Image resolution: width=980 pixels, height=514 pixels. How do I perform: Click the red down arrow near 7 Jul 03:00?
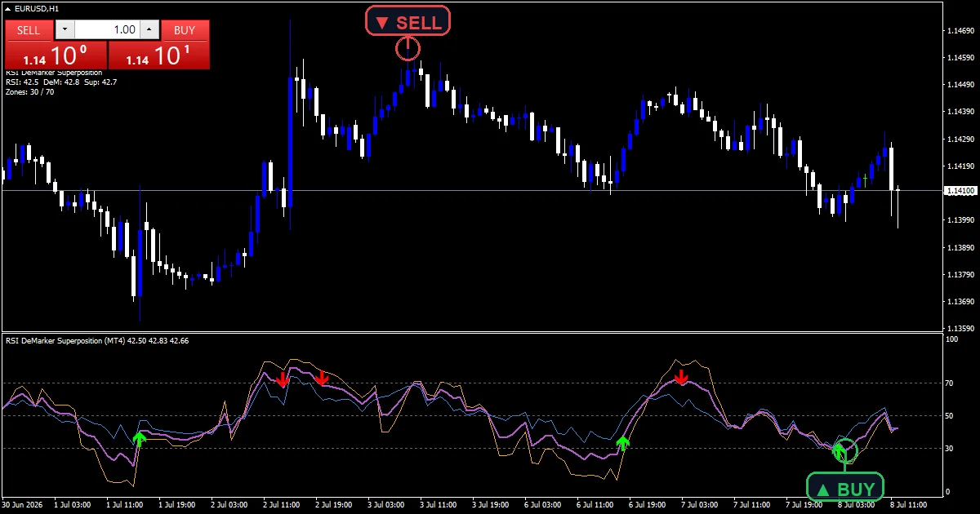(681, 377)
